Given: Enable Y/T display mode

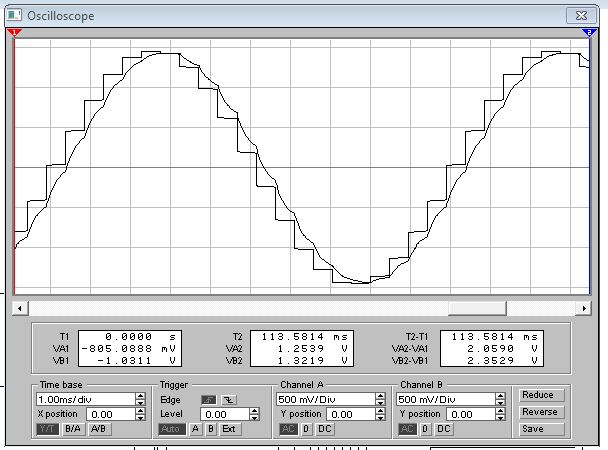Looking at the screenshot, I should coord(48,429).
